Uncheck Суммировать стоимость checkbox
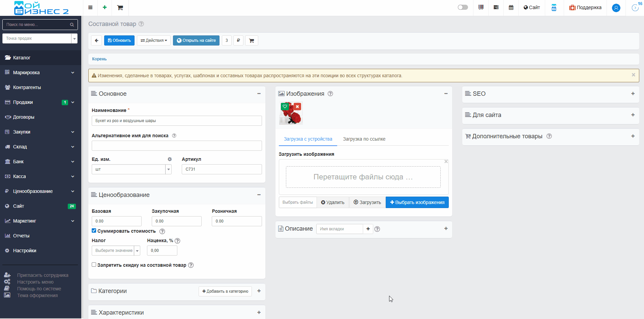Viewport: 644px width, 319px height. pyautogui.click(x=94, y=231)
